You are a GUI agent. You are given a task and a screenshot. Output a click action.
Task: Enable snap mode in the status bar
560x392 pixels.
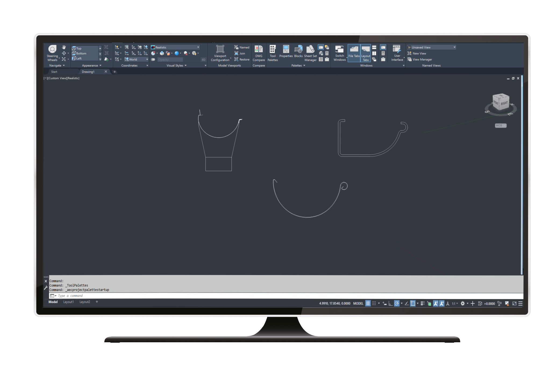click(x=374, y=303)
